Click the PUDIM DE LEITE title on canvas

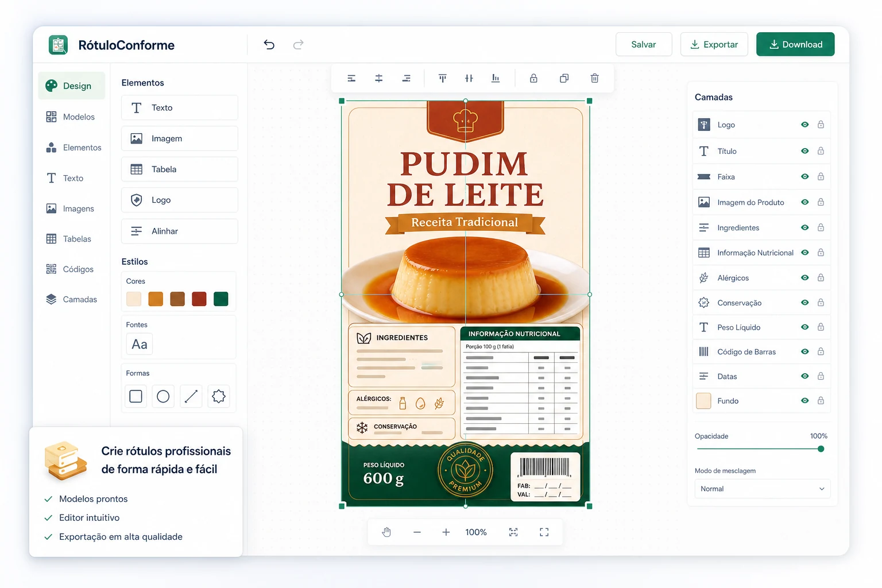pyautogui.click(x=465, y=179)
